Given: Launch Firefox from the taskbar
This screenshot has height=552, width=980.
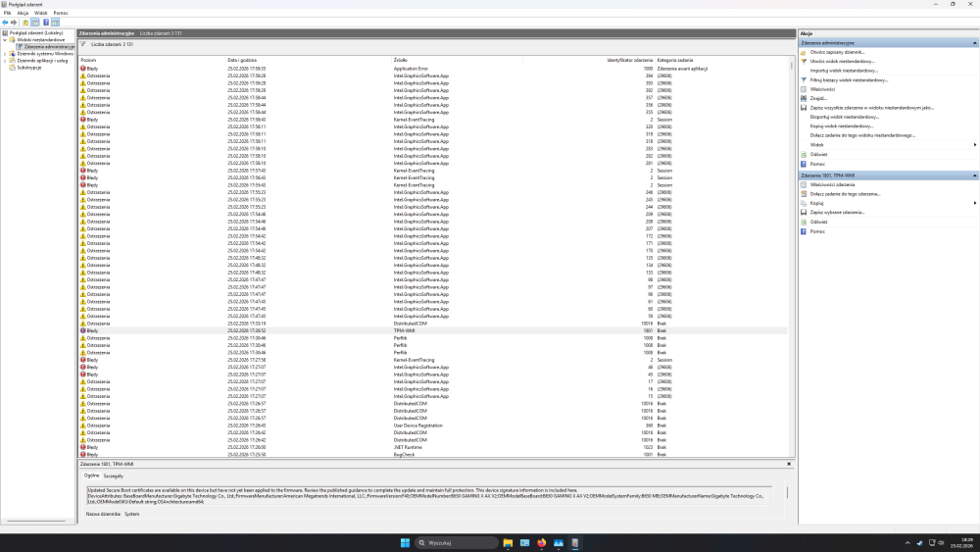Looking at the screenshot, I should pos(541,542).
